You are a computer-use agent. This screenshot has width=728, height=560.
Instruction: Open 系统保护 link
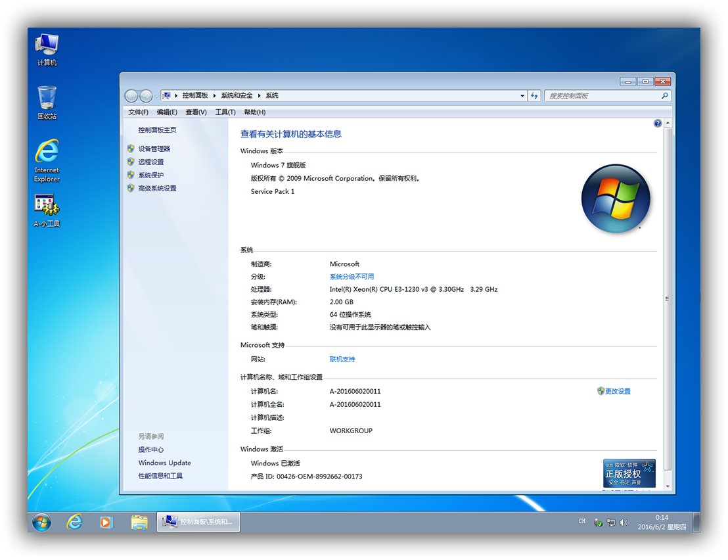click(x=151, y=175)
